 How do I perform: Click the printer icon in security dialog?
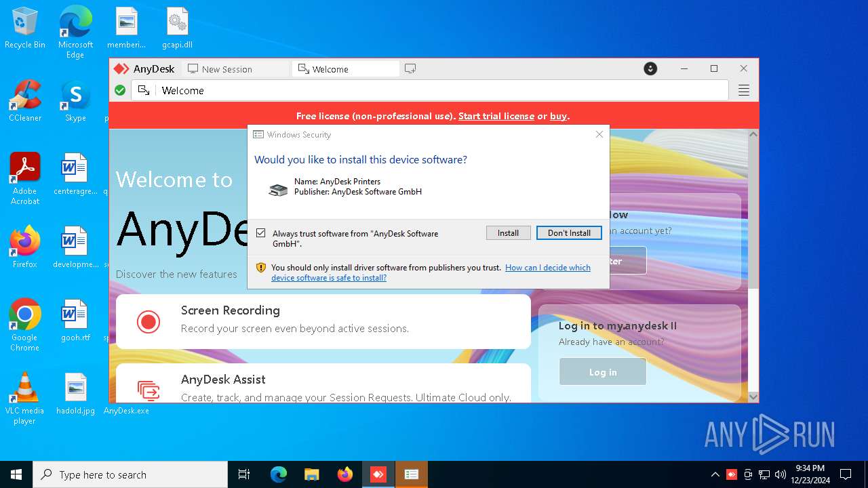tap(278, 190)
